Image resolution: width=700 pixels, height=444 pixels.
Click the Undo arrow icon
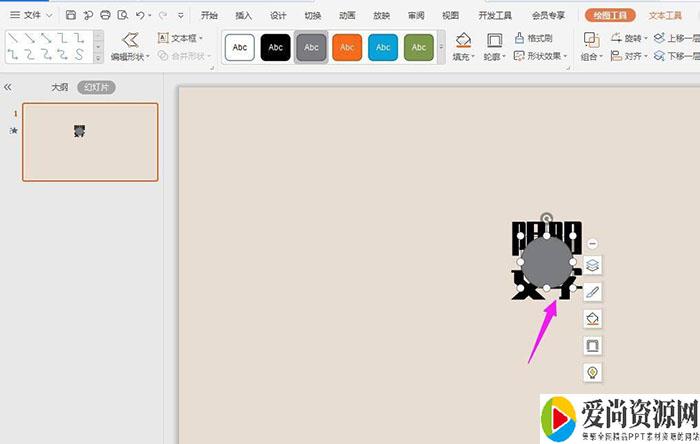point(139,15)
